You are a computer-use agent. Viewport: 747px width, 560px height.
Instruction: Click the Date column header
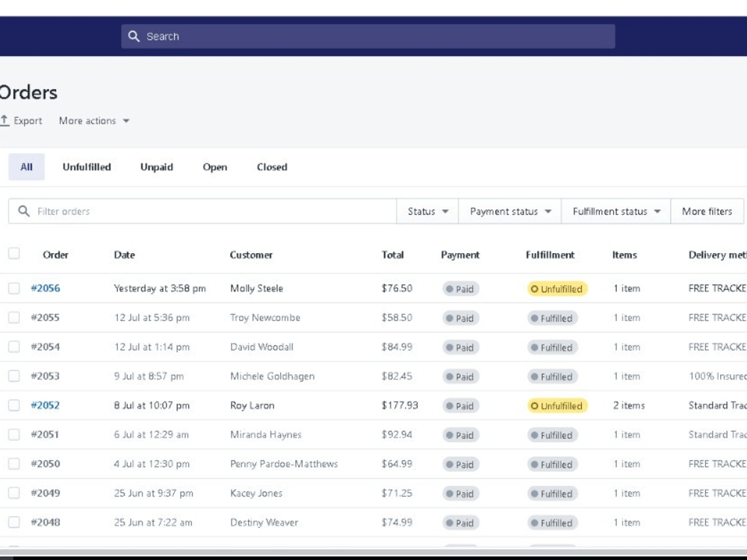pos(124,255)
